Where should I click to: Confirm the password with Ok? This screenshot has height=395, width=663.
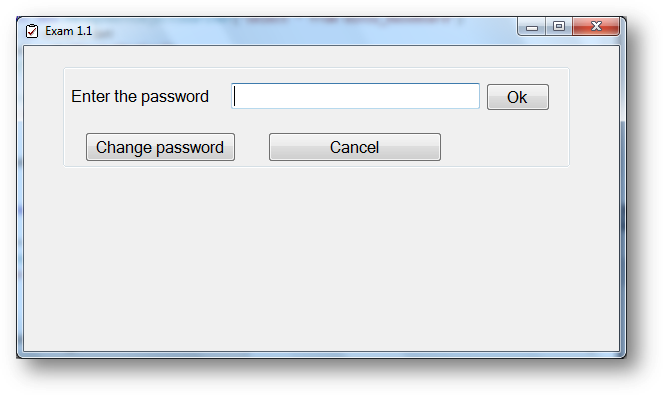point(518,97)
